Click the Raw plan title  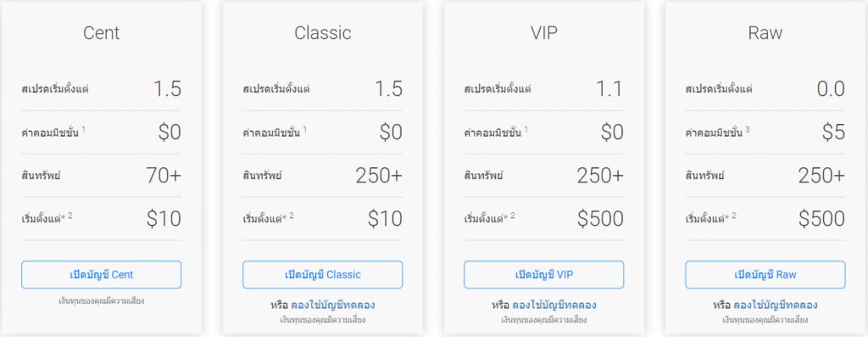(765, 33)
